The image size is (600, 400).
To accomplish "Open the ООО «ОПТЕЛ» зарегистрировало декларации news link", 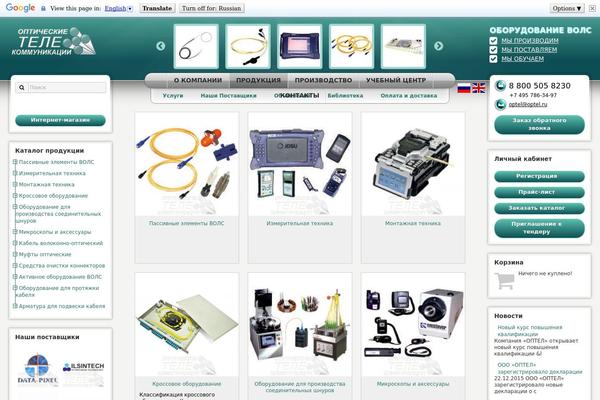I will tap(540, 368).
